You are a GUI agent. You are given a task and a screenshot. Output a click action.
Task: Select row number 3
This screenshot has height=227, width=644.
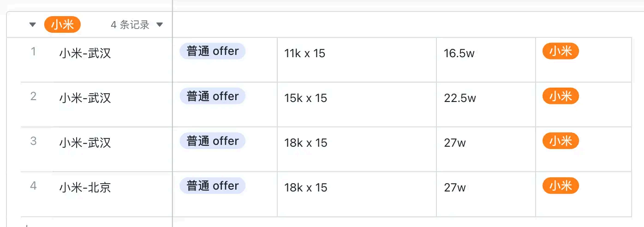[33, 141]
